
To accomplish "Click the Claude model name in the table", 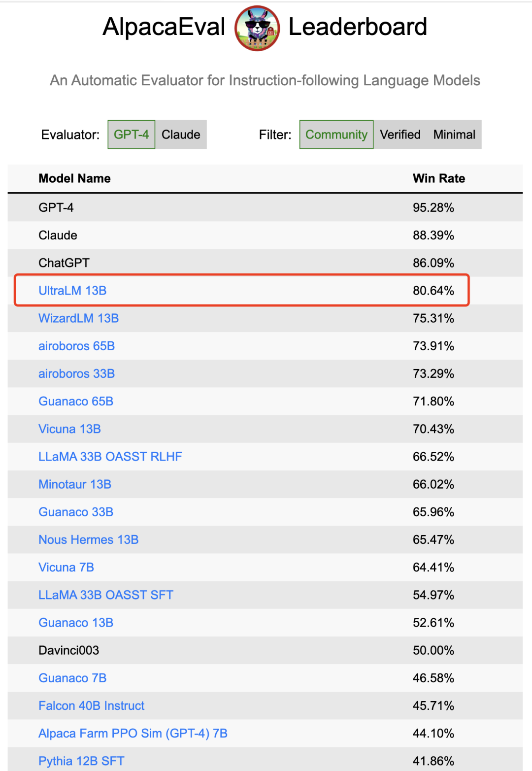I will pos(58,235).
